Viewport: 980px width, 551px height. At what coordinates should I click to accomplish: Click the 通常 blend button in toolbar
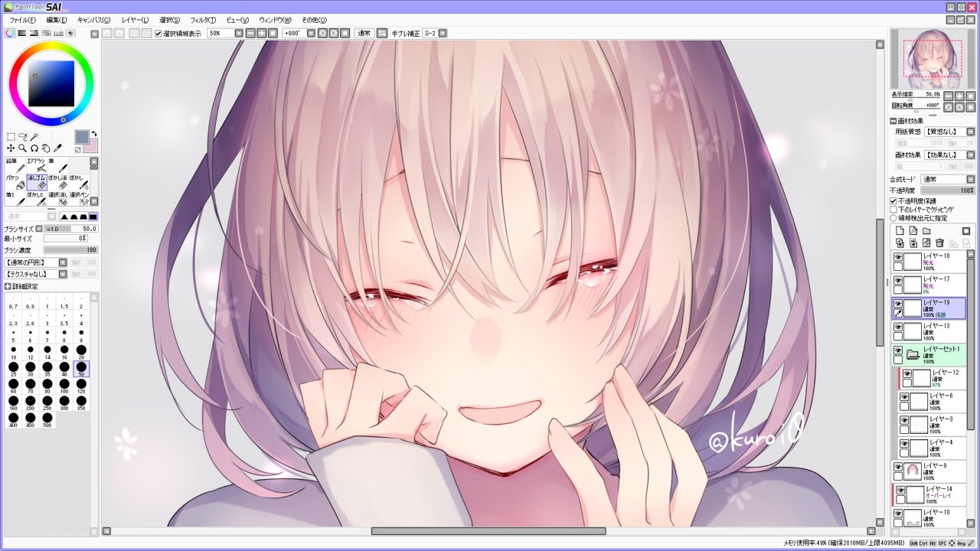tap(364, 33)
